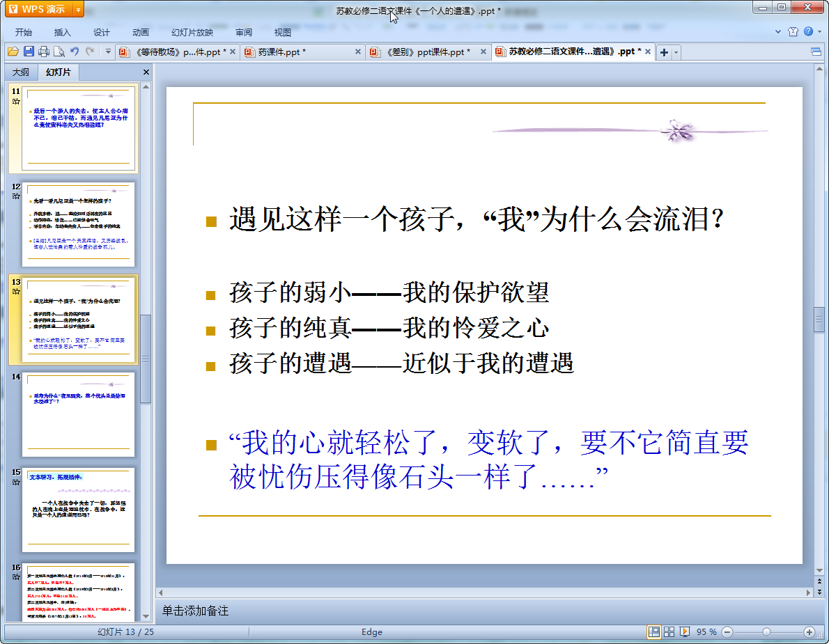This screenshot has width=829, height=644.
Task: Select slide 11 thumbnail
Action: pos(78,128)
